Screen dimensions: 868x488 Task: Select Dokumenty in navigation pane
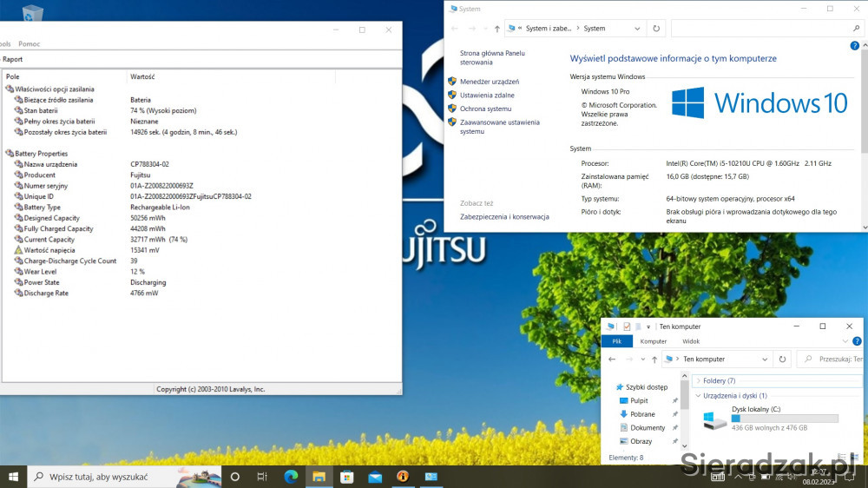tap(642, 428)
